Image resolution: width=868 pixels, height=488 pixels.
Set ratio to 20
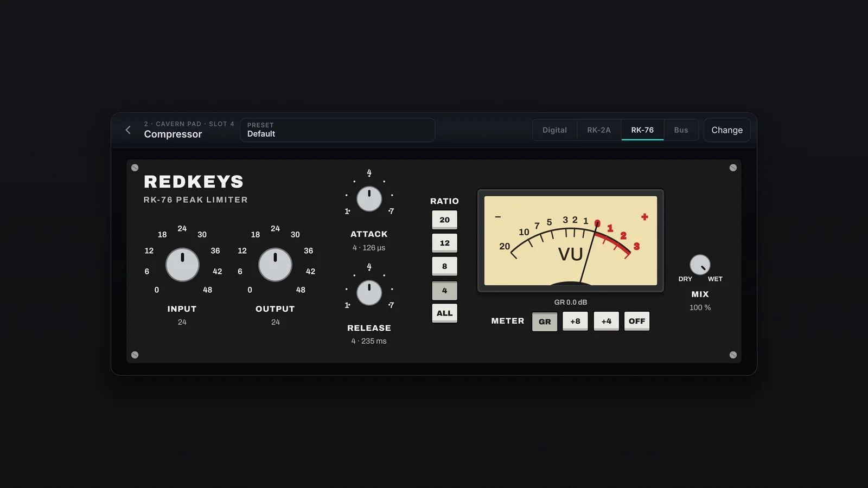[444, 220]
